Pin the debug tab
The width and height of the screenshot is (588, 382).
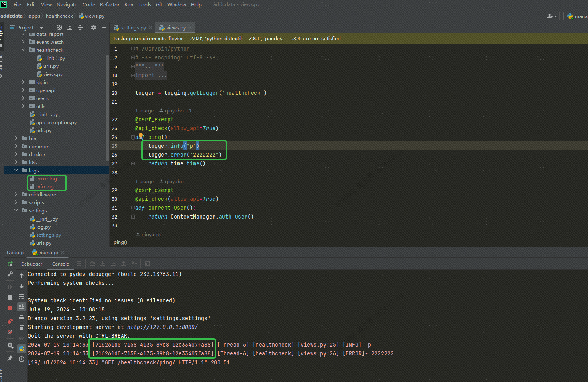pyautogui.click(x=10, y=358)
